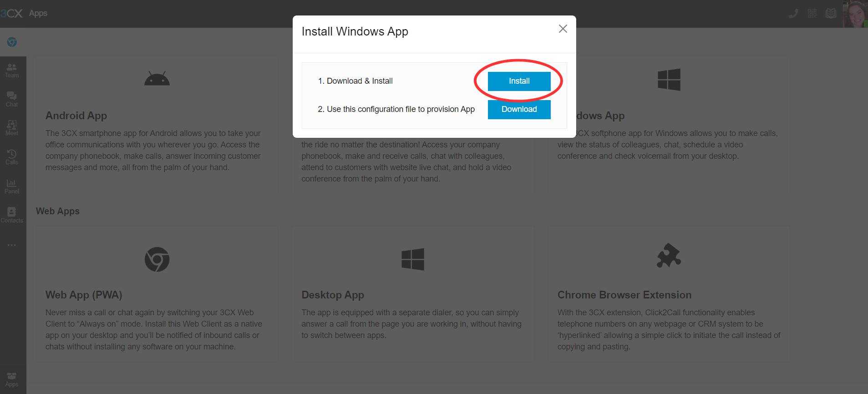
Task: Click the blue Install button
Action: [x=519, y=81]
